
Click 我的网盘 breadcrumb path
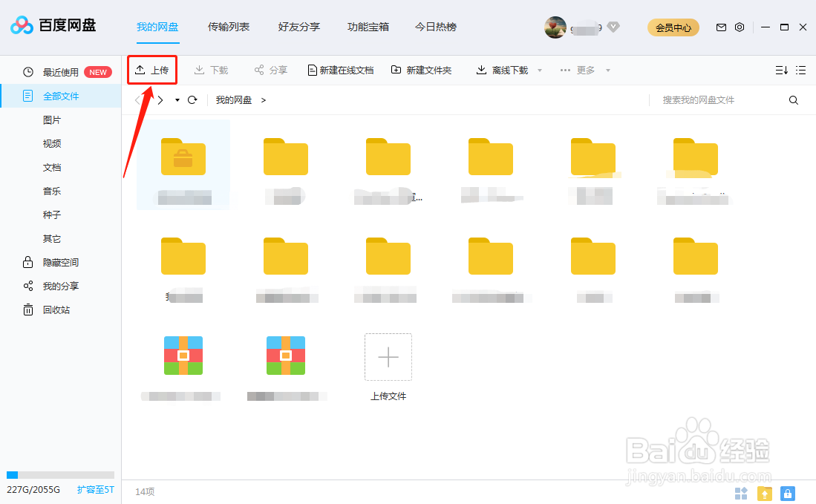pyautogui.click(x=234, y=100)
